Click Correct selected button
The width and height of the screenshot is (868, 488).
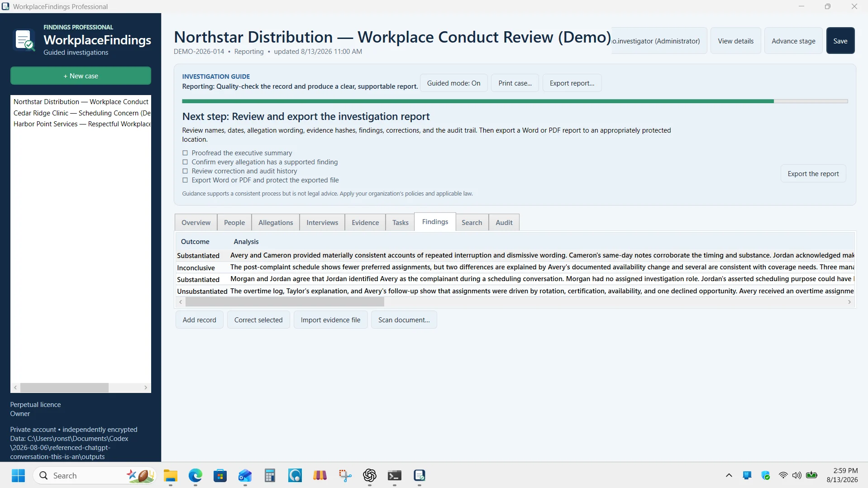pos(258,320)
